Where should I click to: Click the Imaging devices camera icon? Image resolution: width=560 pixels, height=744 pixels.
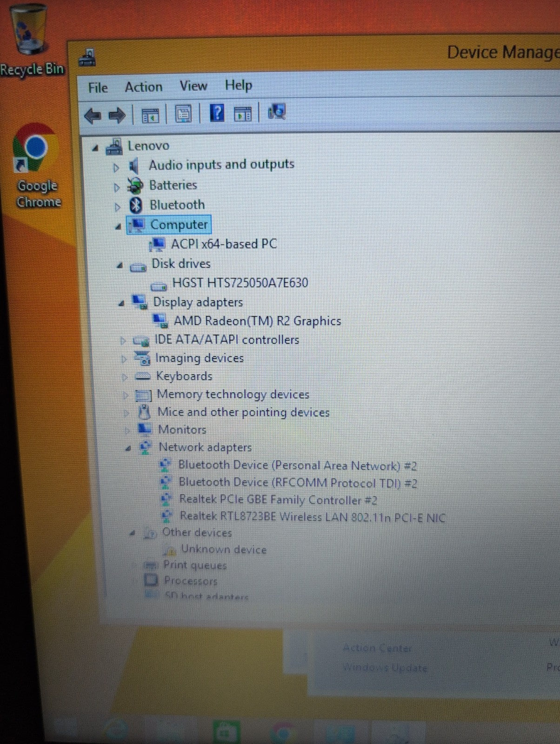click(142, 358)
